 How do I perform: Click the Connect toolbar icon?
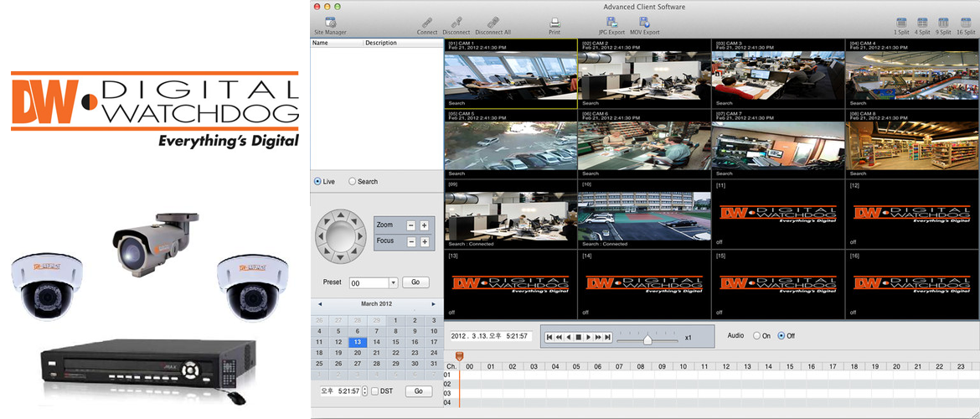pyautogui.click(x=427, y=23)
